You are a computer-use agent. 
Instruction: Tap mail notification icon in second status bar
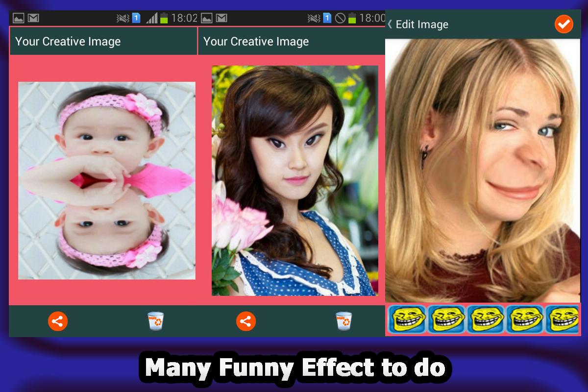tap(221, 18)
